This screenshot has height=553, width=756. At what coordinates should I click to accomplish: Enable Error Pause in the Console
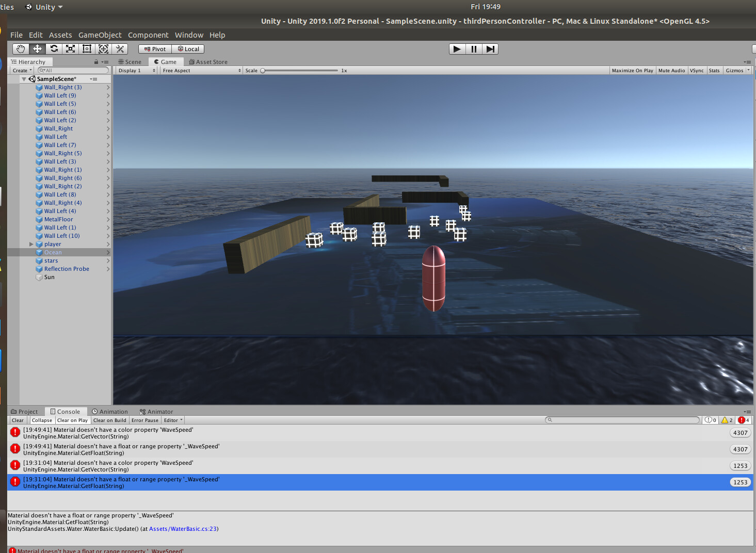pyautogui.click(x=144, y=420)
